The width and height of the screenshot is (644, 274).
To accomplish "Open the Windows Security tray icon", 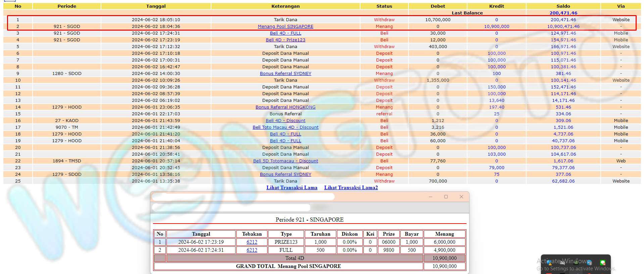I will tap(549, 263).
